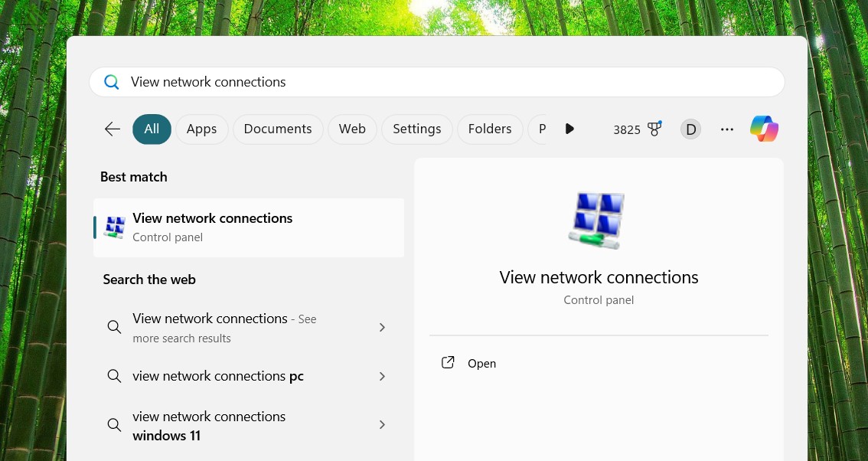Click Open in the preview pane
This screenshot has width=868, height=461.
pos(481,364)
